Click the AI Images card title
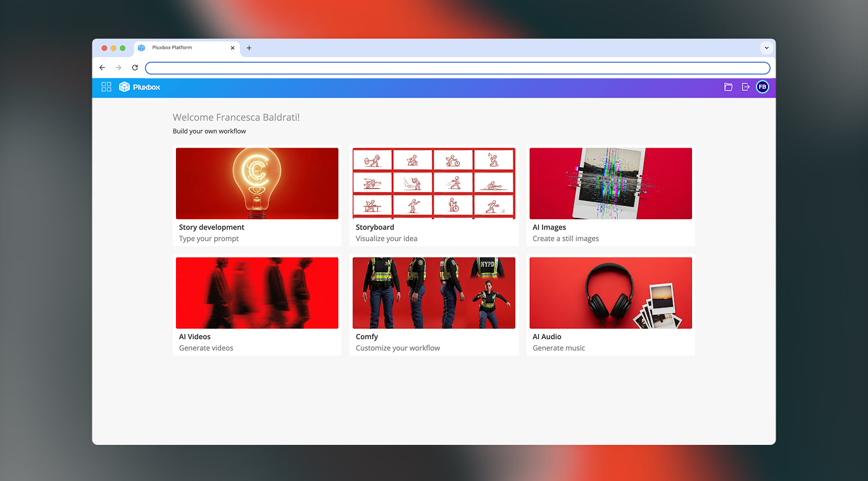 549,227
